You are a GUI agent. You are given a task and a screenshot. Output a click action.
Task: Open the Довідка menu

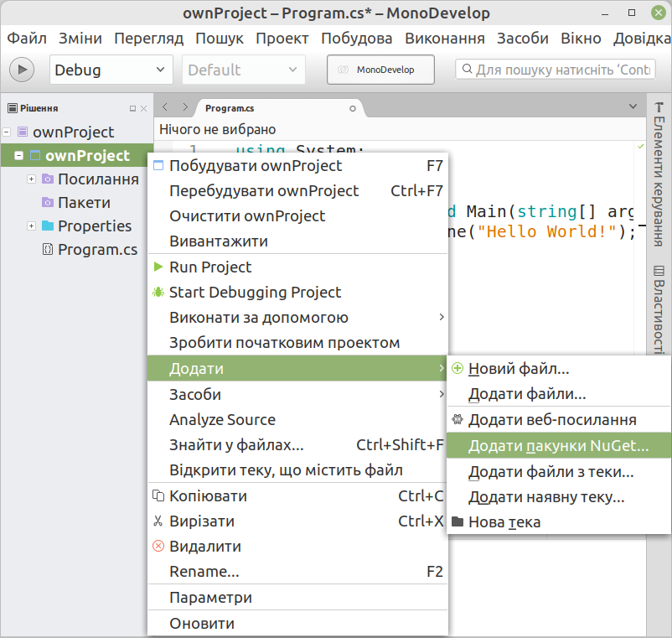642,39
